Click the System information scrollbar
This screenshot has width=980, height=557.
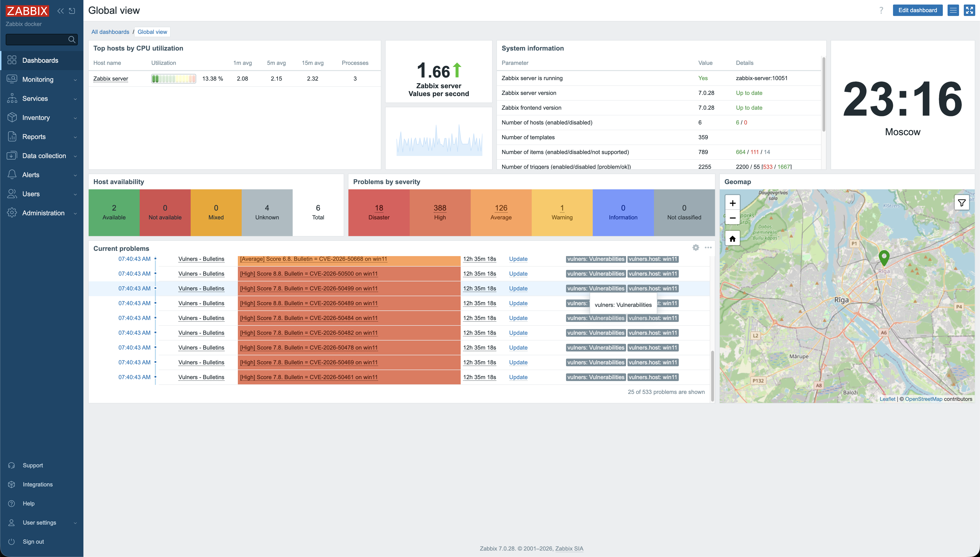[x=823, y=94]
